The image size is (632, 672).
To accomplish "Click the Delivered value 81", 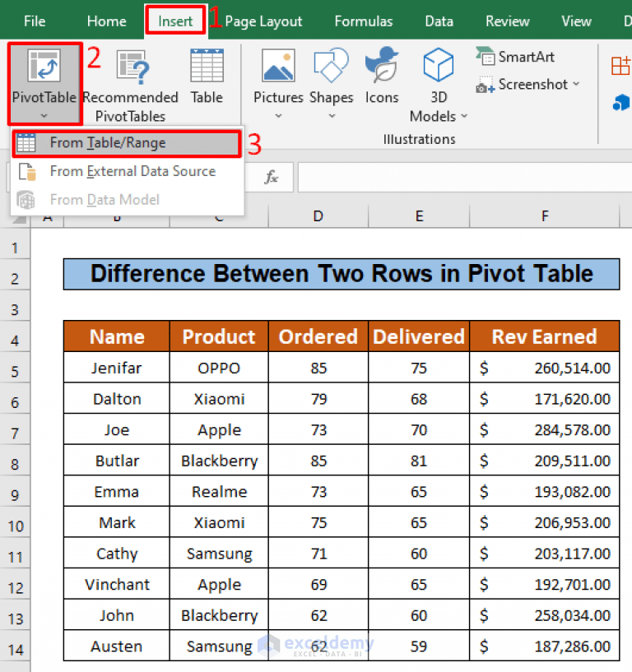I will (x=419, y=461).
